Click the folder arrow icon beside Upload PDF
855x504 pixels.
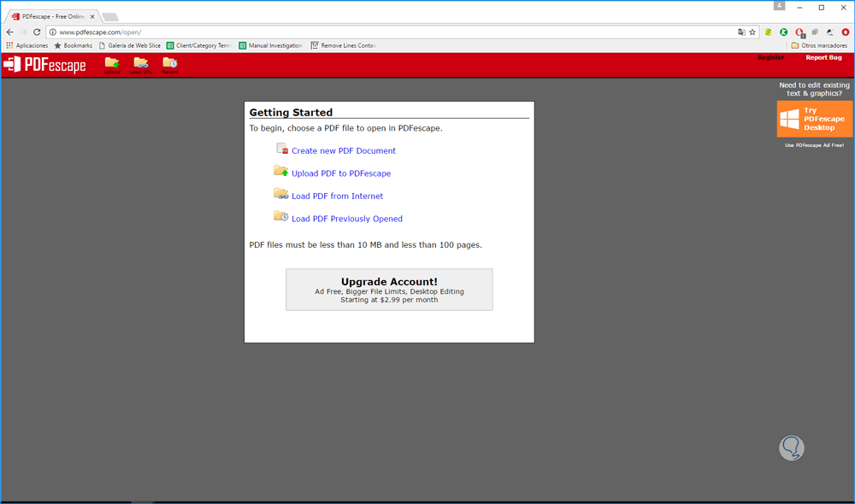[280, 171]
